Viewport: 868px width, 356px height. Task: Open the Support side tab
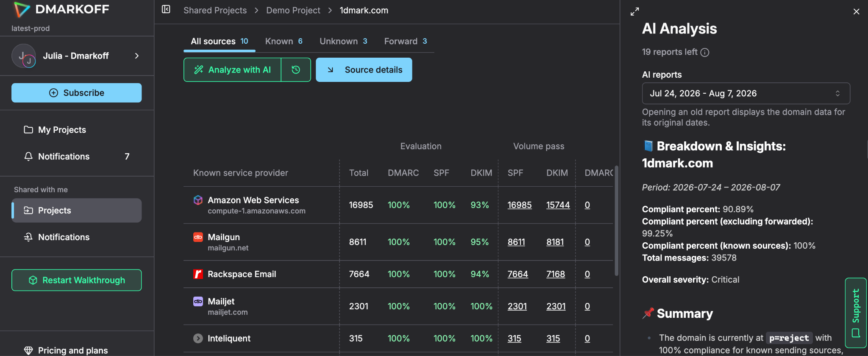click(856, 313)
